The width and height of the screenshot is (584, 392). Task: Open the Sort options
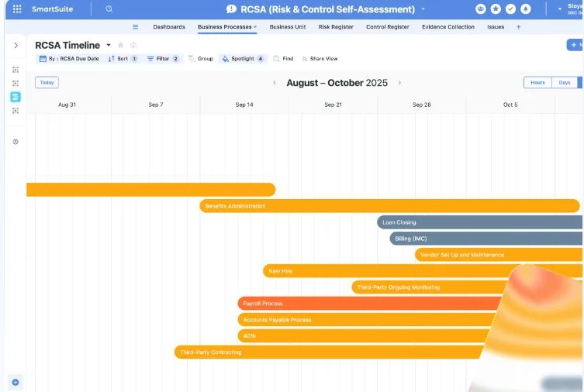coord(123,59)
